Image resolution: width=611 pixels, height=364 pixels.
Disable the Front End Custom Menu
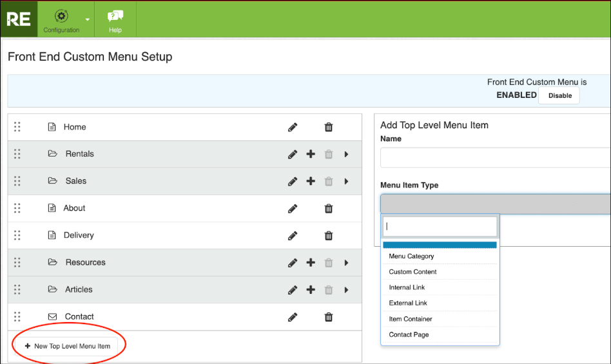point(559,95)
